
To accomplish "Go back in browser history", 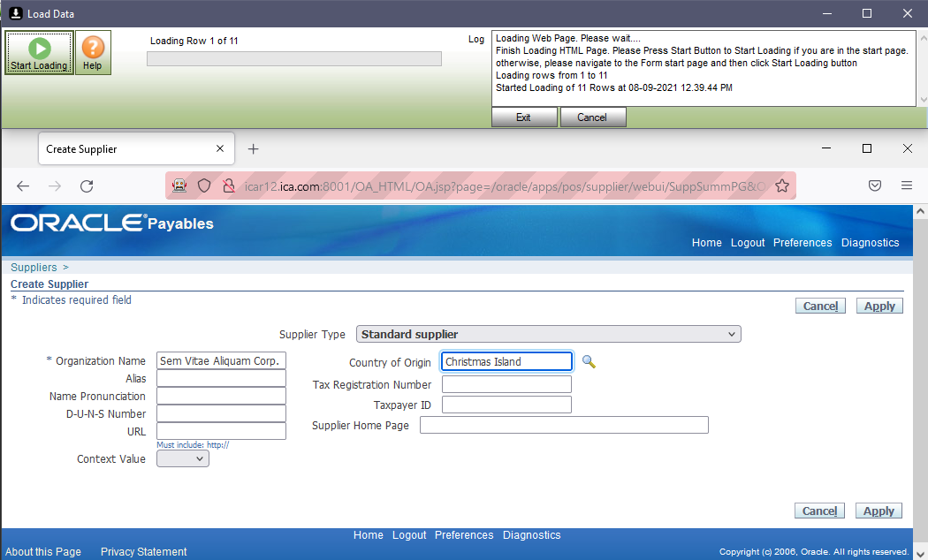I will pos(23,186).
